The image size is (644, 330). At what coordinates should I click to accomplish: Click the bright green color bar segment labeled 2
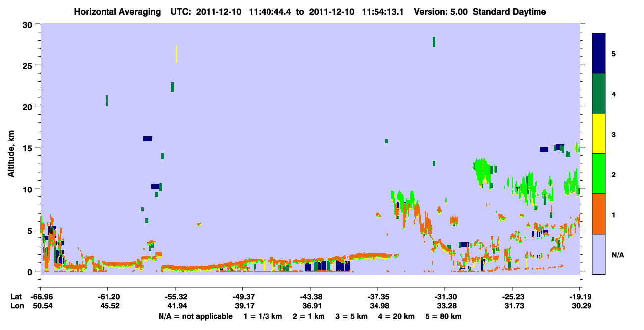(599, 174)
